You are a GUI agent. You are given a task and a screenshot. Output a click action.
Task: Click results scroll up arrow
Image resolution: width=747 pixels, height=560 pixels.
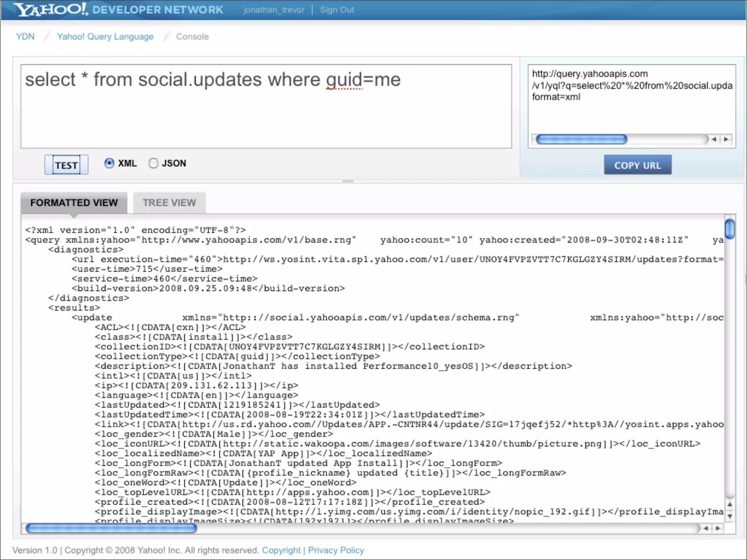730,504
